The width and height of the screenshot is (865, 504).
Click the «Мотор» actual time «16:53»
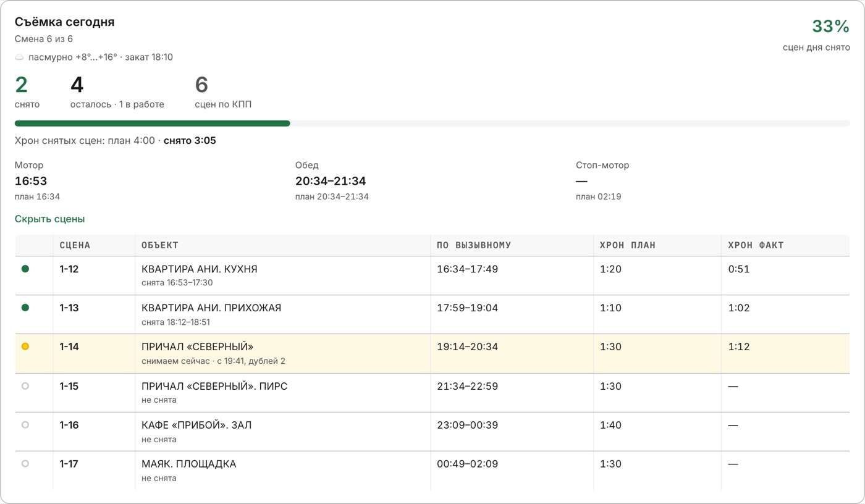31,181
